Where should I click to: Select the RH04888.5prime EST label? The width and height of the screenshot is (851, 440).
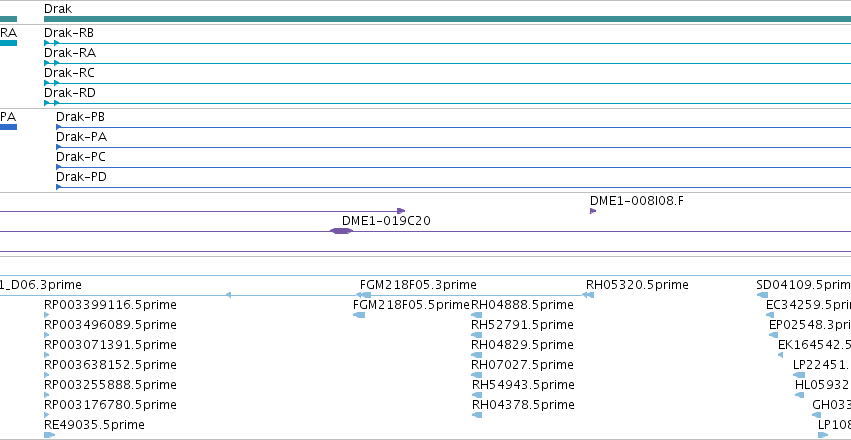point(522,305)
